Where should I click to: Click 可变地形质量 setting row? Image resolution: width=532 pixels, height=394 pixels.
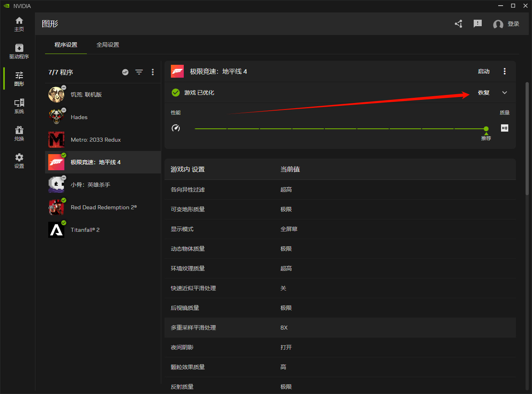tap(340, 209)
